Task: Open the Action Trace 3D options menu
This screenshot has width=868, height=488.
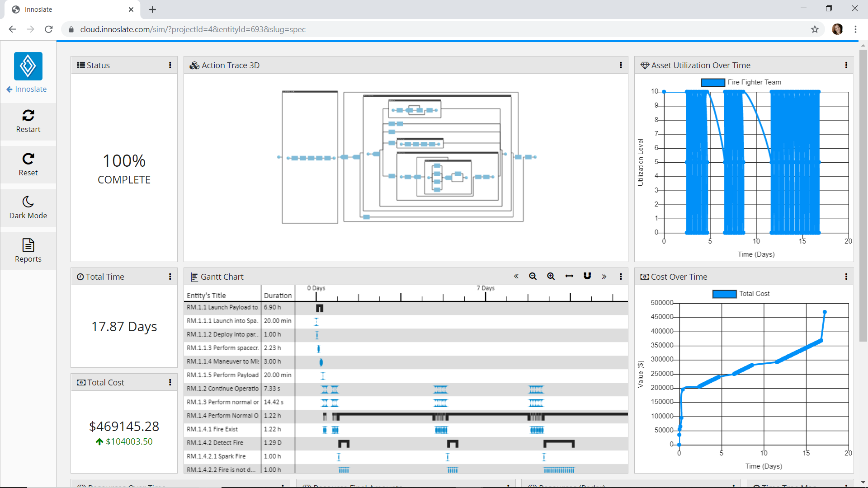Action: (x=621, y=66)
